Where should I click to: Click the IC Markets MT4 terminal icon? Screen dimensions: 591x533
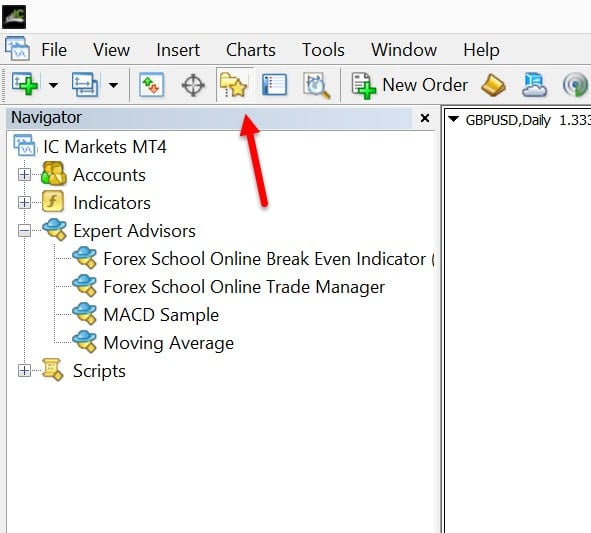pyautogui.click(x=25, y=146)
